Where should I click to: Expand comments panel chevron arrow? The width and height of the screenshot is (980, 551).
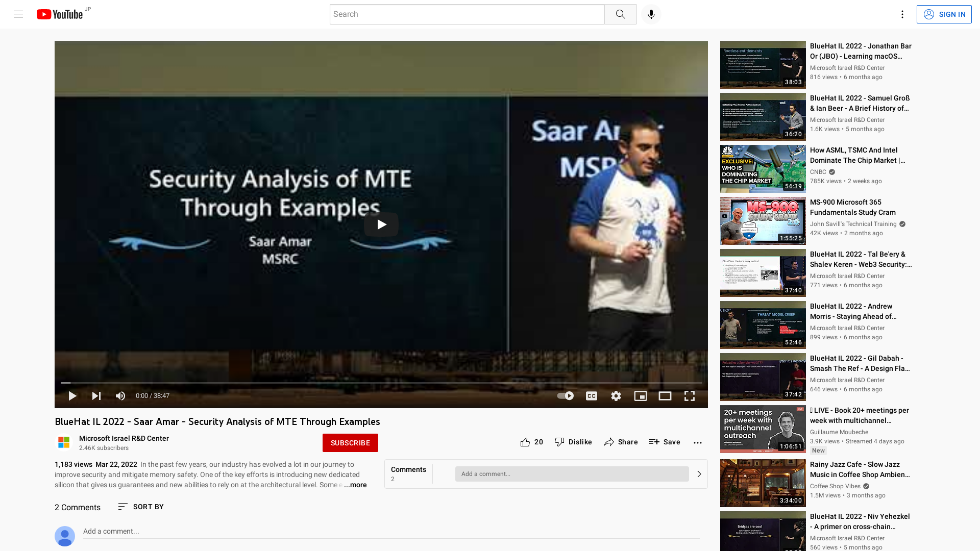[699, 474]
